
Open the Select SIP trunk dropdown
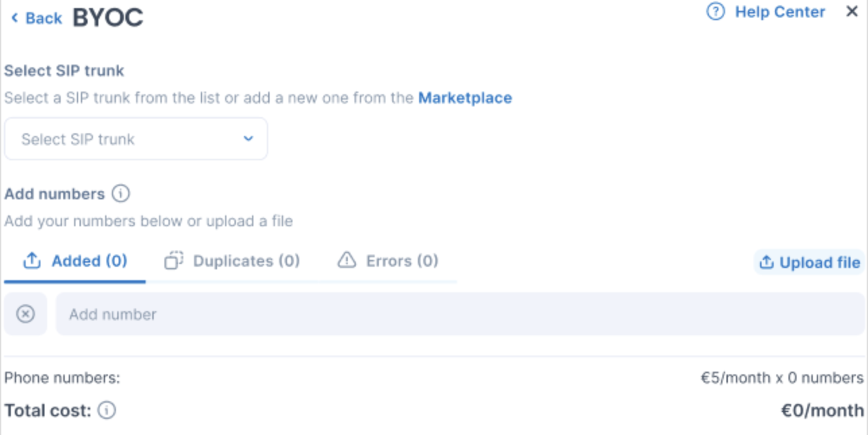(x=135, y=139)
